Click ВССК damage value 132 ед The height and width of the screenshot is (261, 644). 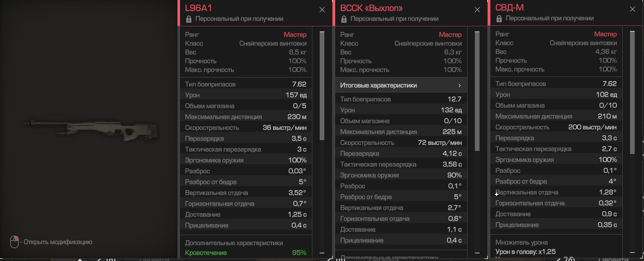[x=451, y=110]
